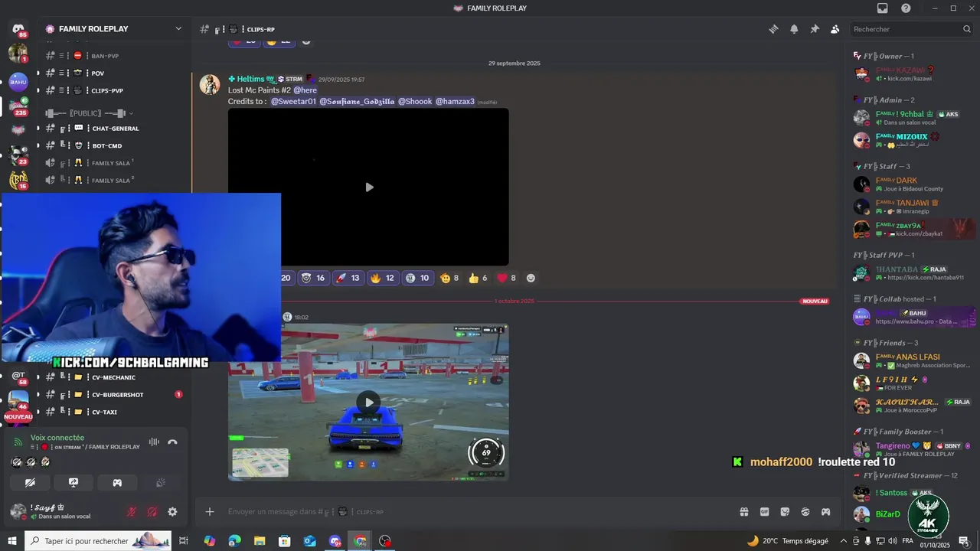The image size is (980, 551).
Task: Open FAMILY ROLEPLAY server dropdown menu
Action: (178, 28)
